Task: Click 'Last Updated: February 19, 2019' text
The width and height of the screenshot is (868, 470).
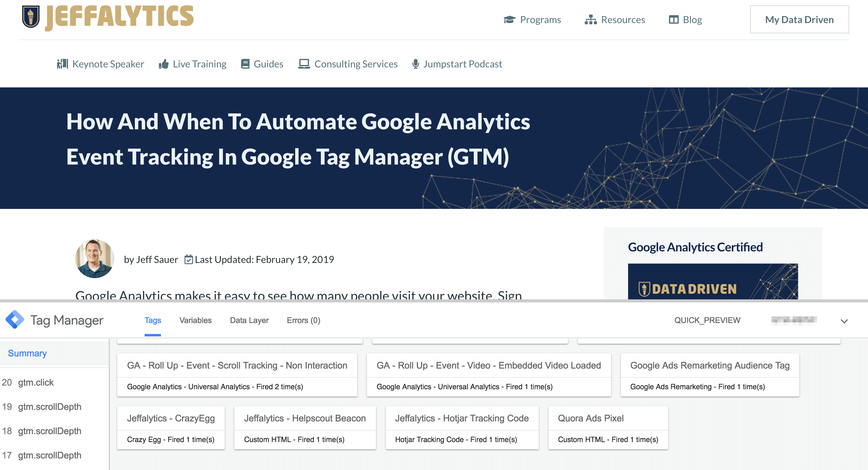Action: [265, 259]
